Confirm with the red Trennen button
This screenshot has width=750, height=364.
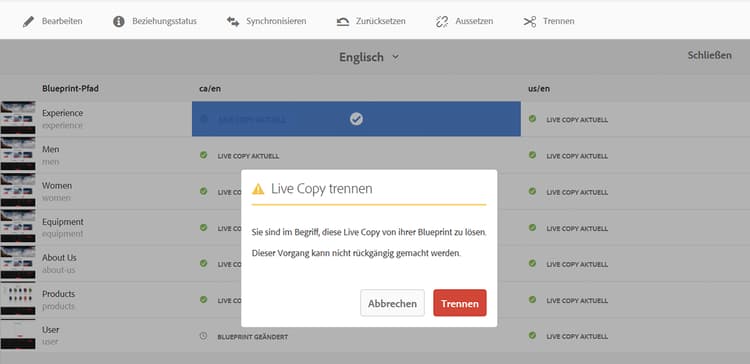460,303
